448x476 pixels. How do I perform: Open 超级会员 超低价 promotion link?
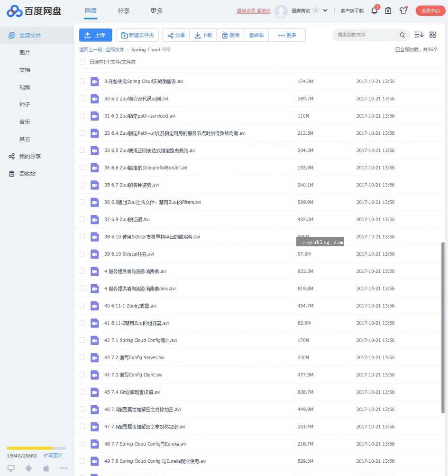point(253,10)
